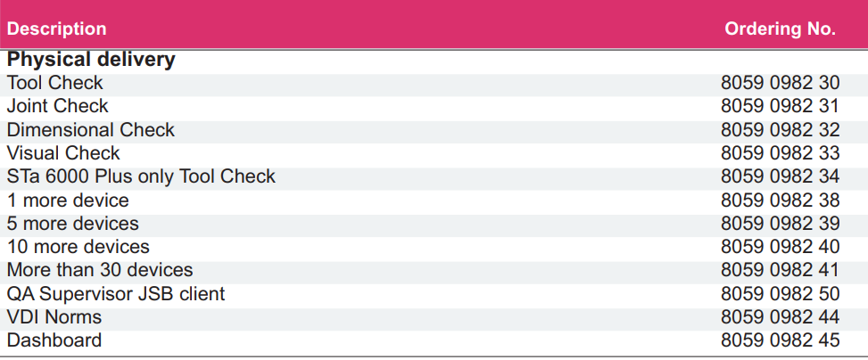The image size is (868, 360).
Task: Select the Physical delivery section heading
Action: 91,59
